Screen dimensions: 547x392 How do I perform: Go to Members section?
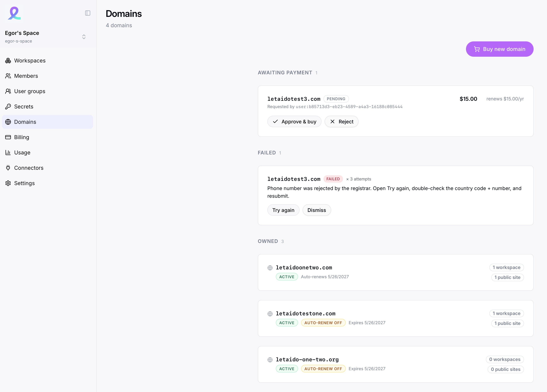pos(47,76)
